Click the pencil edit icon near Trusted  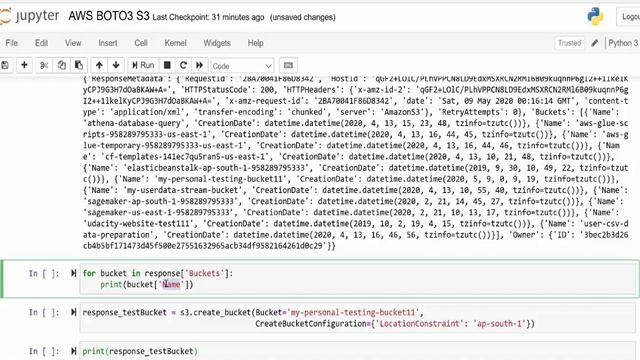[595, 43]
